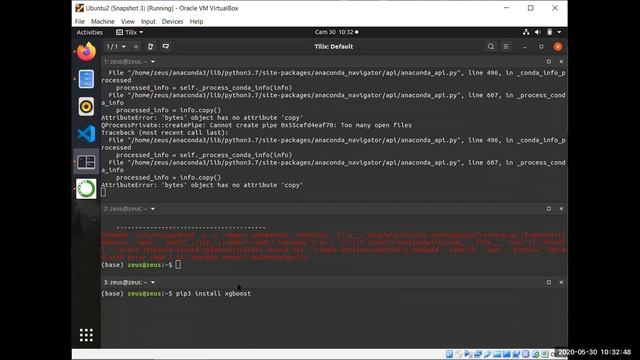Launch Visual Studio Code from the dock
The image size is (640, 360).
tap(86, 134)
